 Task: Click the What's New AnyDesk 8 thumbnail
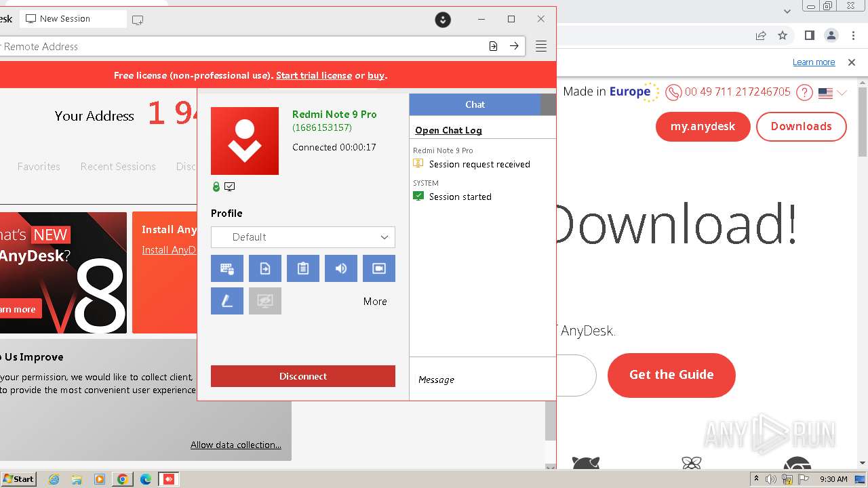(63, 272)
